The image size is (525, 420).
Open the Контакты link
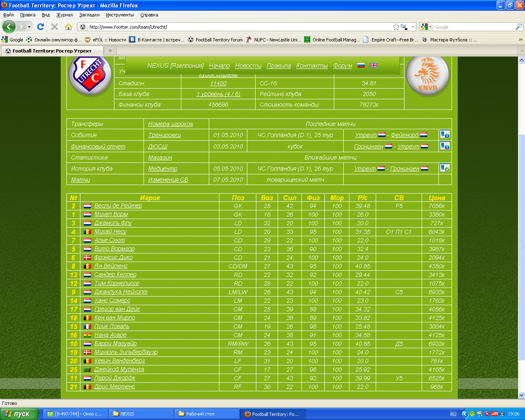click(312, 66)
